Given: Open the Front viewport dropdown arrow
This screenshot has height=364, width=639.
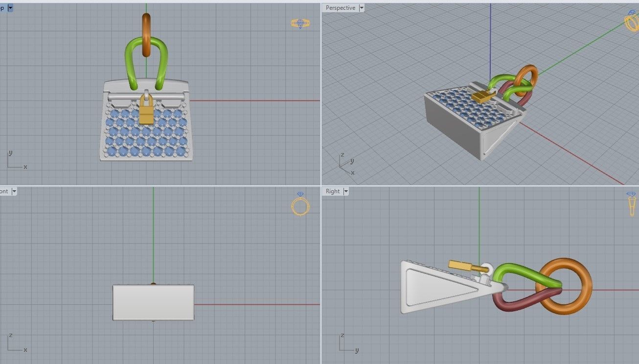Looking at the screenshot, I should (14, 191).
